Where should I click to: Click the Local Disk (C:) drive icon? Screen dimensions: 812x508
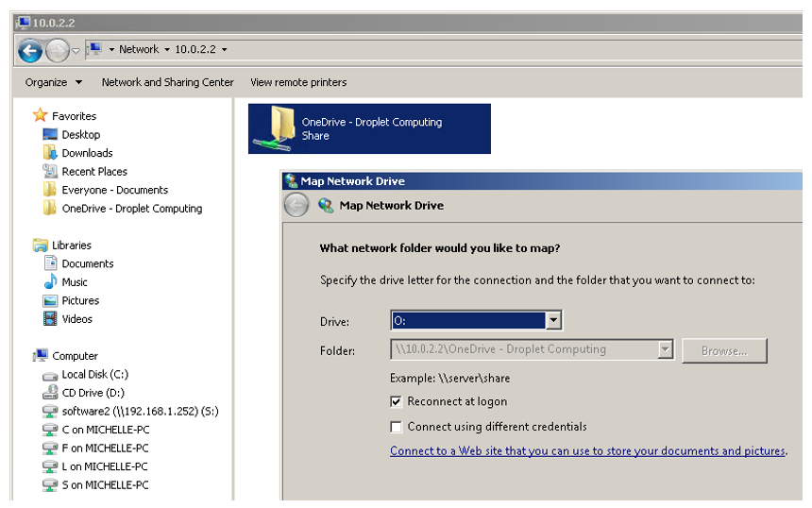pyautogui.click(x=50, y=377)
